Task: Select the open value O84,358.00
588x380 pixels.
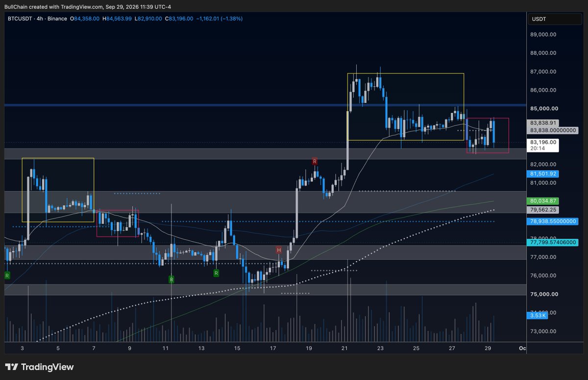Action: (85, 19)
